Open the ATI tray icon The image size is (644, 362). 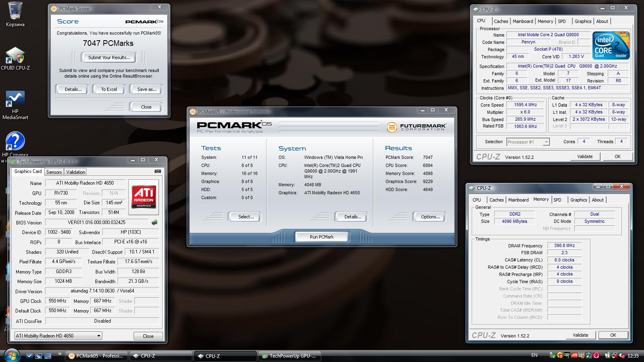pos(574,356)
